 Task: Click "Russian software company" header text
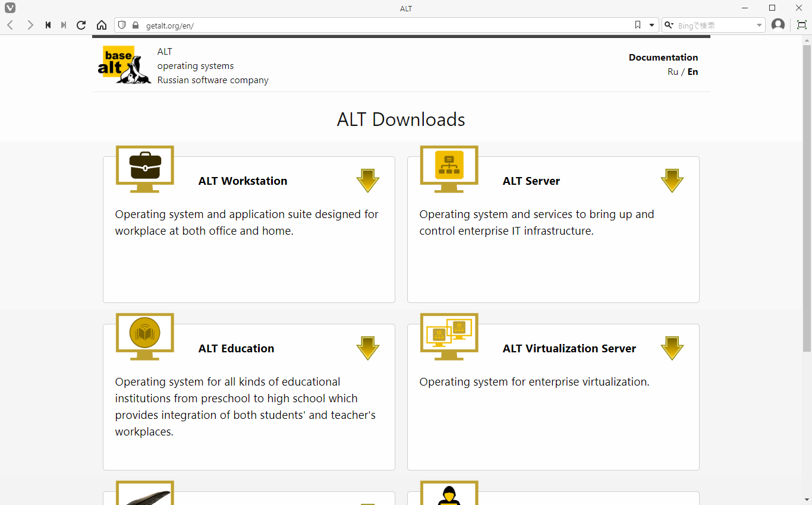[213, 80]
